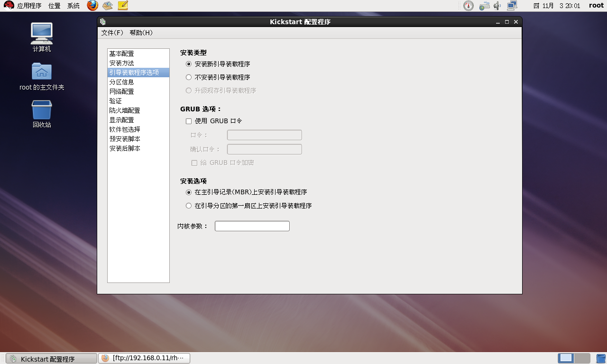Maximize the Kickstart window

(507, 22)
